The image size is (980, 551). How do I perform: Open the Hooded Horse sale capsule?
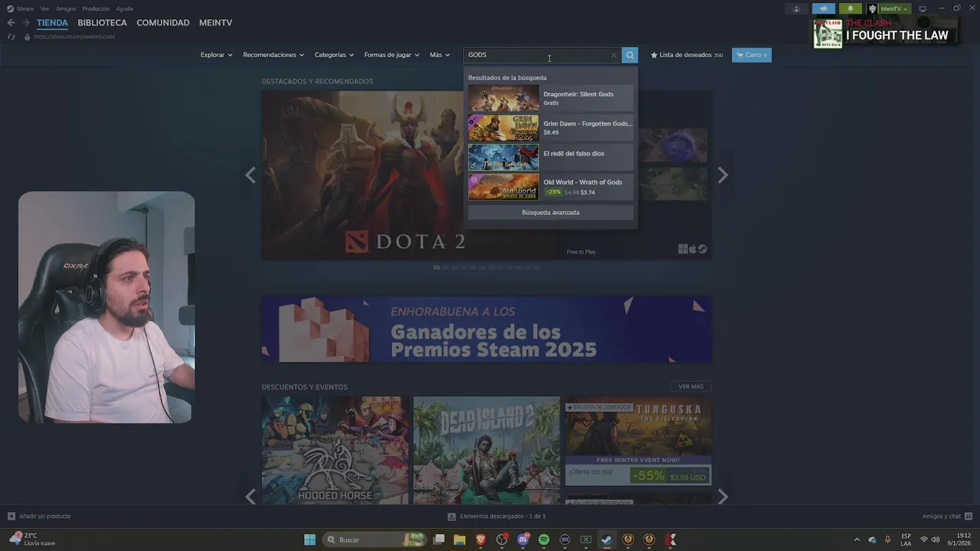335,450
